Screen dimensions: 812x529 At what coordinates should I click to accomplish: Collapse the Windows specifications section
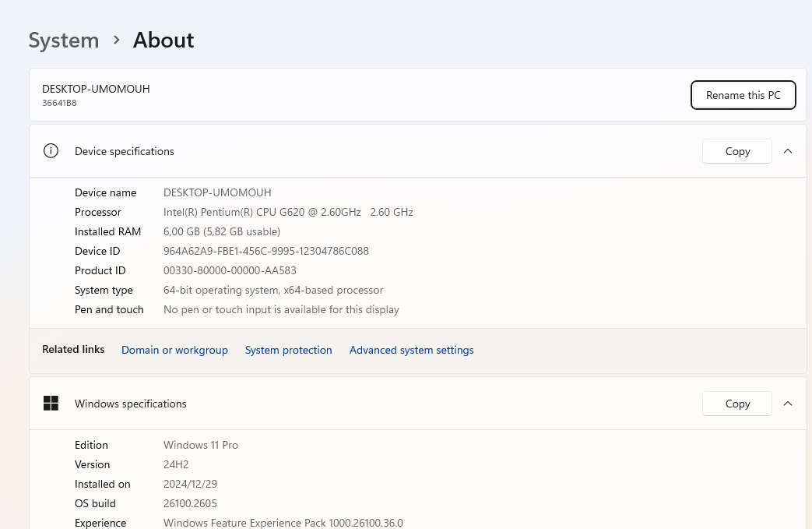coord(788,404)
